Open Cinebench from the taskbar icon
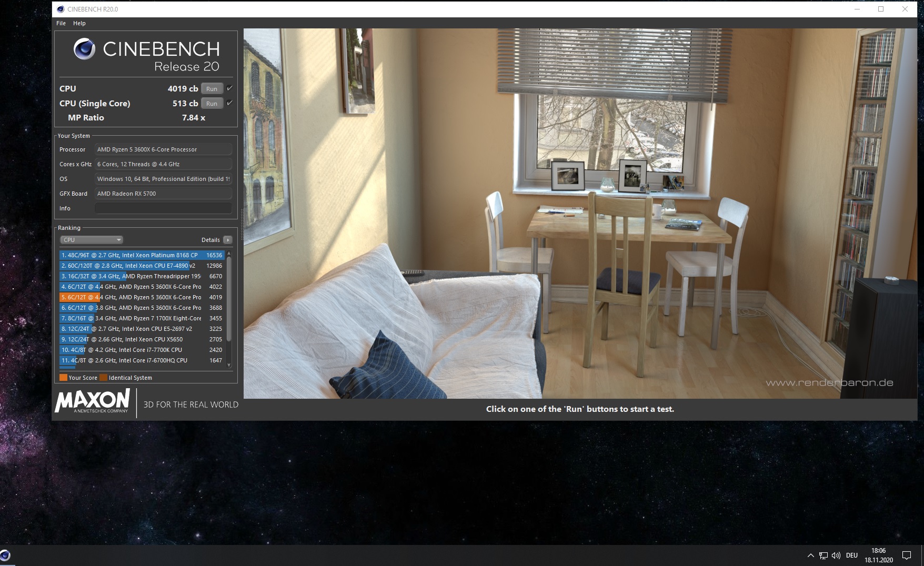Image resolution: width=924 pixels, height=566 pixels. pos(5,555)
